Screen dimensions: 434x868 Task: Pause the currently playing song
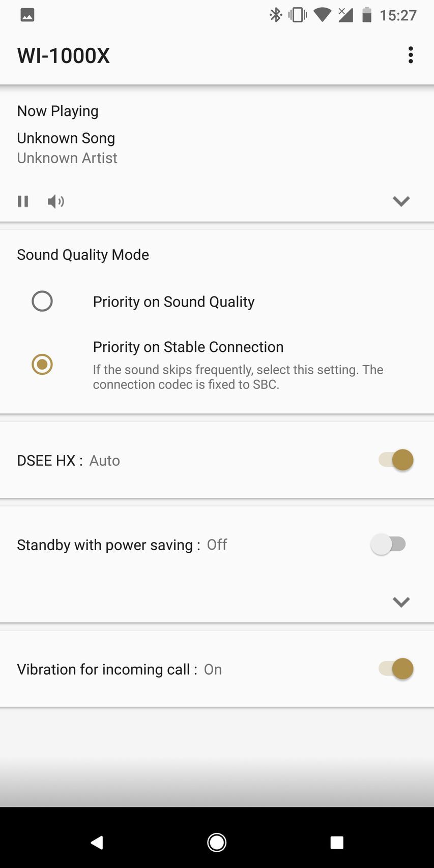point(23,201)
